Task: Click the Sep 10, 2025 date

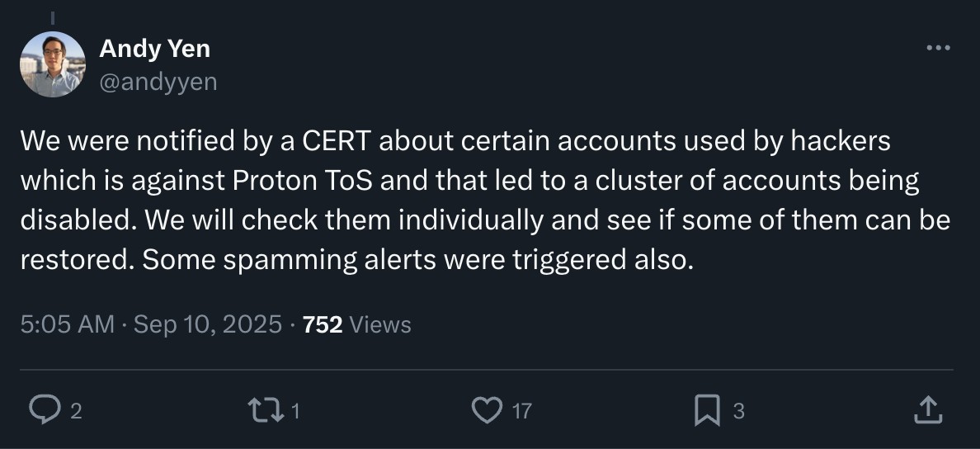Action: point(208,324)
